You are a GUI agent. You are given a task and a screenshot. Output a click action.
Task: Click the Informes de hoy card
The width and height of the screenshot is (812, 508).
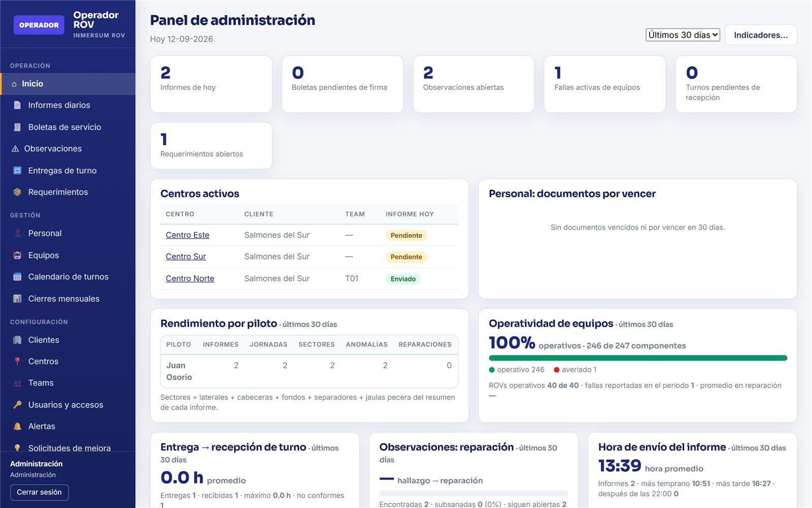click(x=211, y=84)
